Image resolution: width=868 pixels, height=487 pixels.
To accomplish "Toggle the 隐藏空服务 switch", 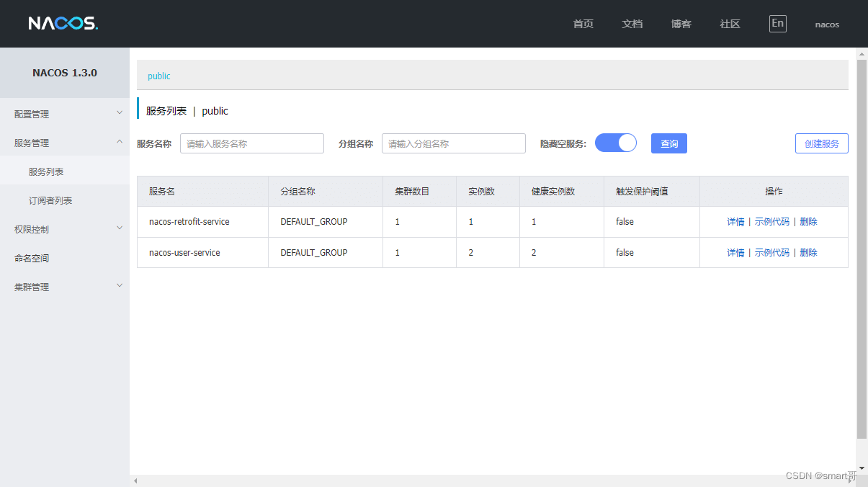I will pyautogui.click(x=616, y=143).
